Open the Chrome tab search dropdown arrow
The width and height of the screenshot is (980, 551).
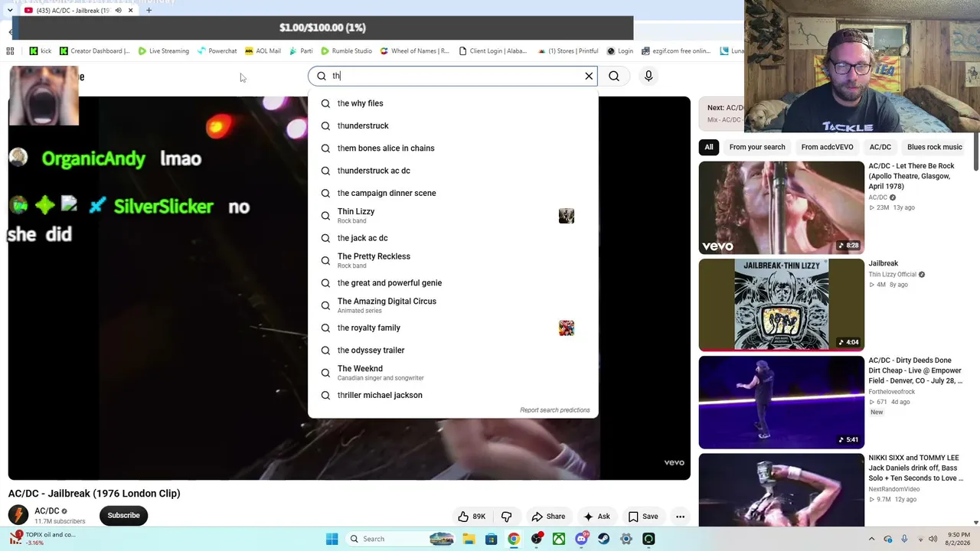(9, 10)
